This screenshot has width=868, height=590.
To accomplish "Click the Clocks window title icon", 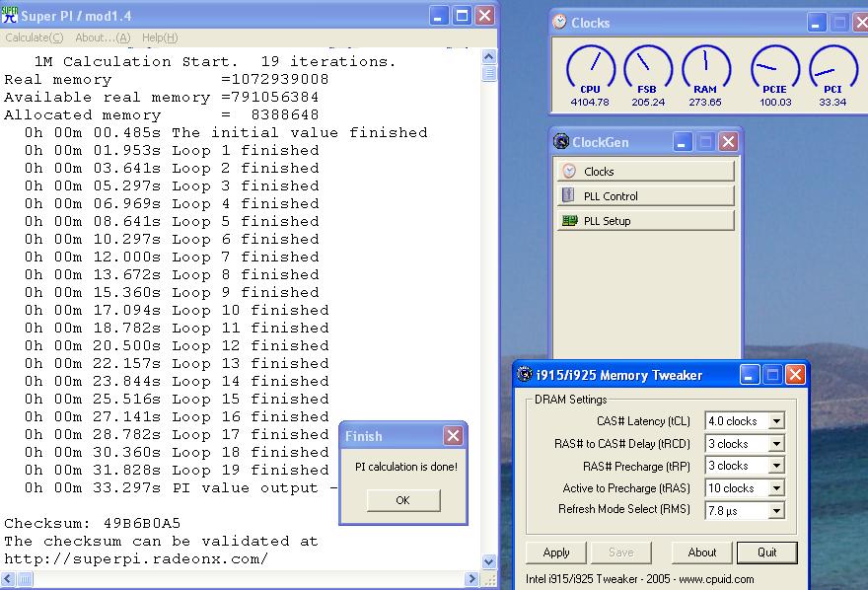I will [559, 22].
